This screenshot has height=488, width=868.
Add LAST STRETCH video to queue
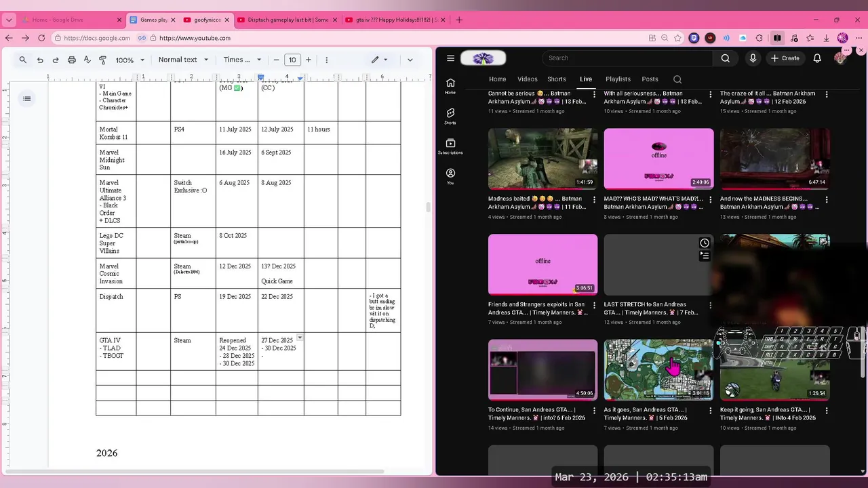(705, 256)
